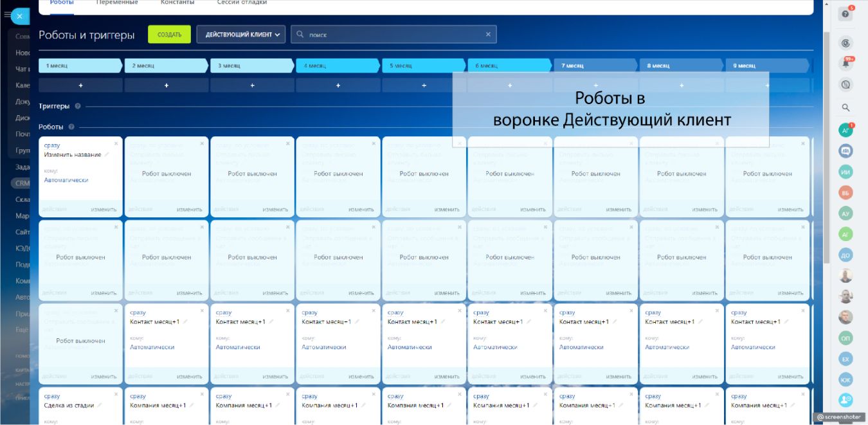The width and height of the screenshot is (868, 425).
Task: Switch to the Переменные tab
Action: pyautogui.click(x=117, y=3)
